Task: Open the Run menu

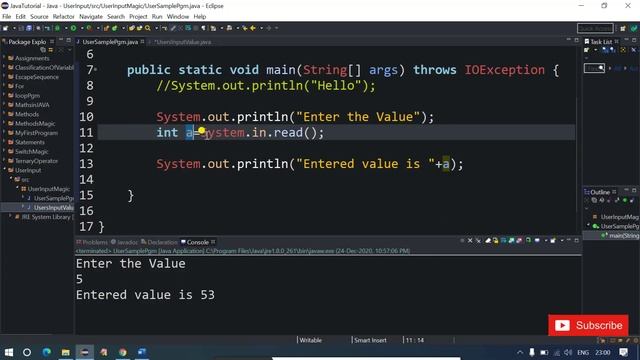Action: (157, 17)
